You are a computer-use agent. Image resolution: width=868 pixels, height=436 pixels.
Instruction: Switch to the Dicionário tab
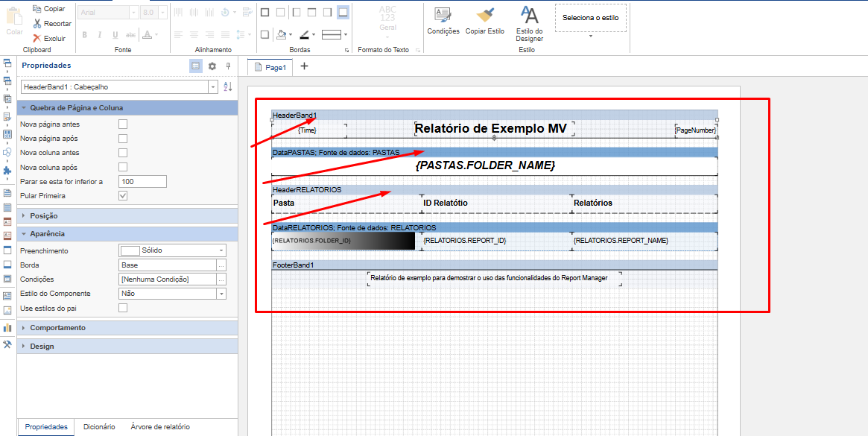99,427
